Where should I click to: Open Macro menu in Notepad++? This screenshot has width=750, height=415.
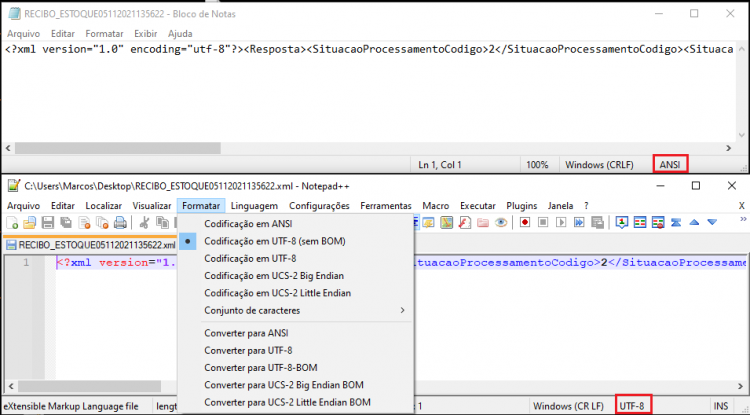pyautogui.click(x=435, y=206)
